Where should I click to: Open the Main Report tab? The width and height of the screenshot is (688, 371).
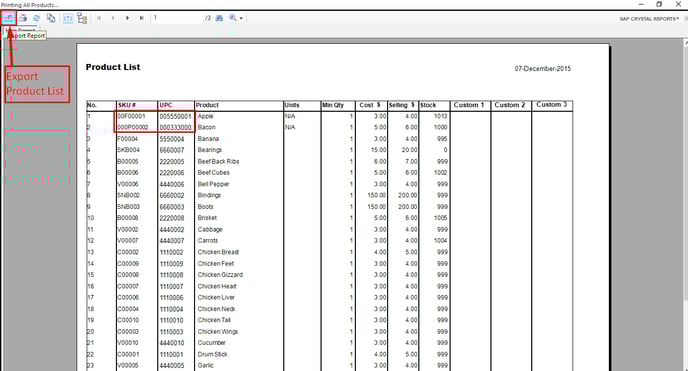20,30
